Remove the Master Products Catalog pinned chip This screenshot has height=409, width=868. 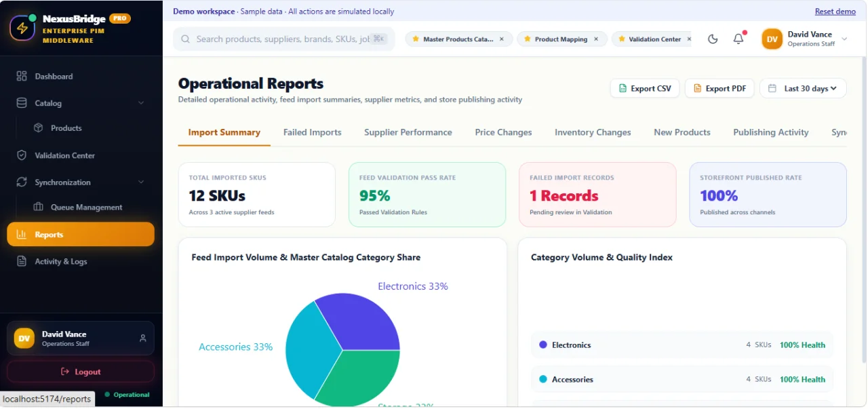(x=502, y=39)
